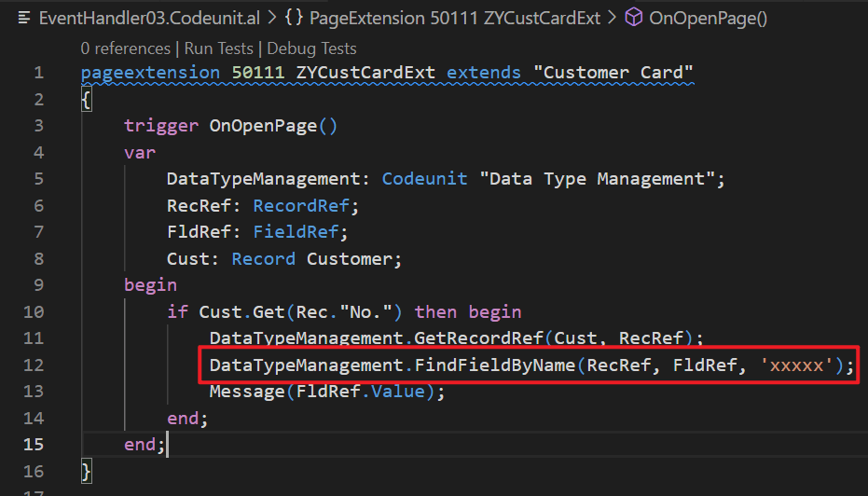Click the 'begin' keyword on line 9
The width and height of the screenshot is (868, 496).
[x=151, y=285]
